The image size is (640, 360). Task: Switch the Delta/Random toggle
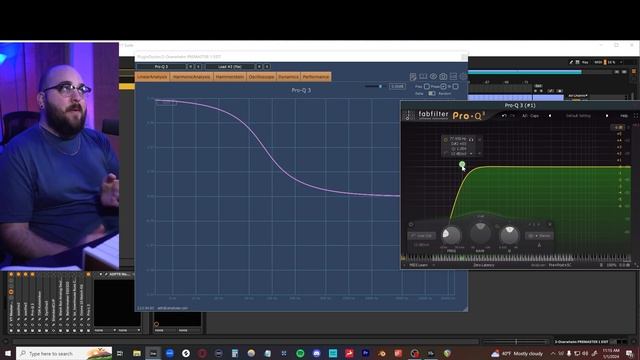[x=431, y=93]
